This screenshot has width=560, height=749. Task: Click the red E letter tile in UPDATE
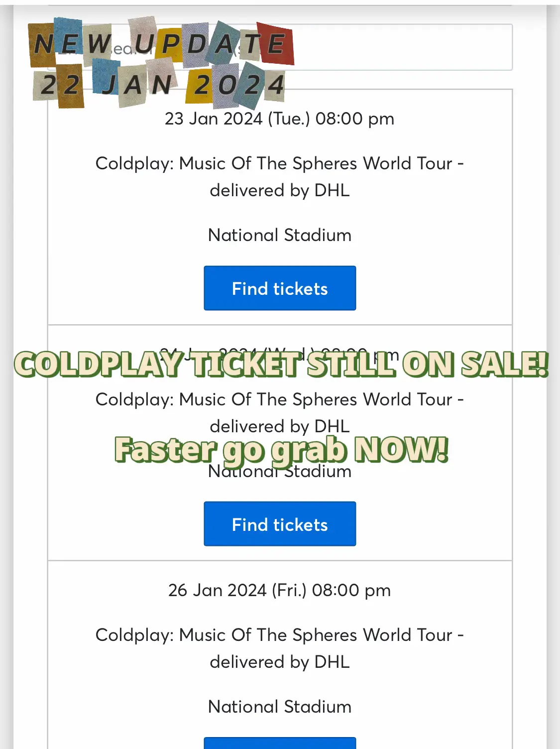click(x=276, y=44)
